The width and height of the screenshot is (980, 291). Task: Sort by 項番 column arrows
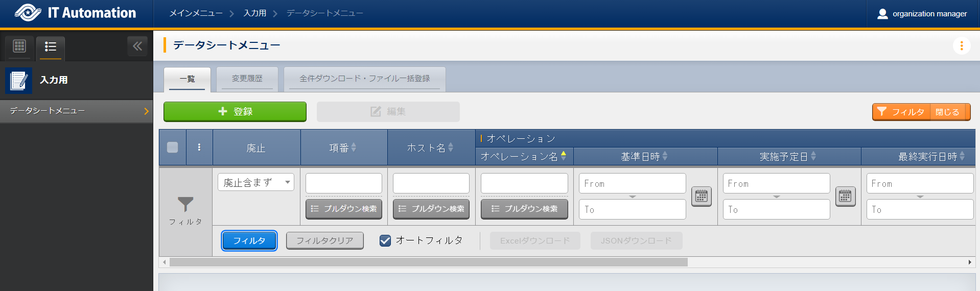354,148
